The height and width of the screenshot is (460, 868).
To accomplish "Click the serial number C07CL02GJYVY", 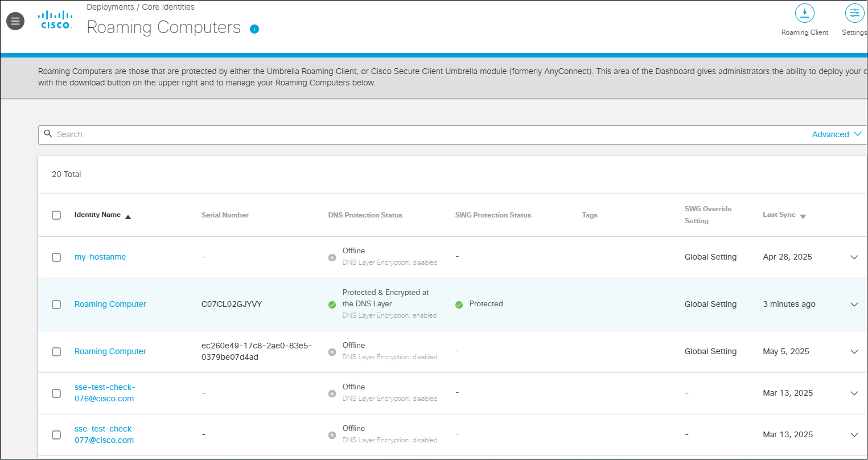I will (x=232, y=304).
